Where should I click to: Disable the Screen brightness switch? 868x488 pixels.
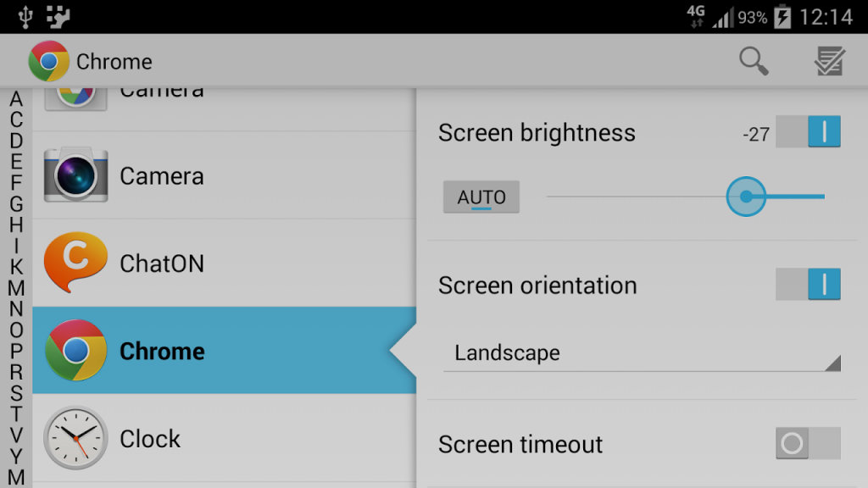808,131
